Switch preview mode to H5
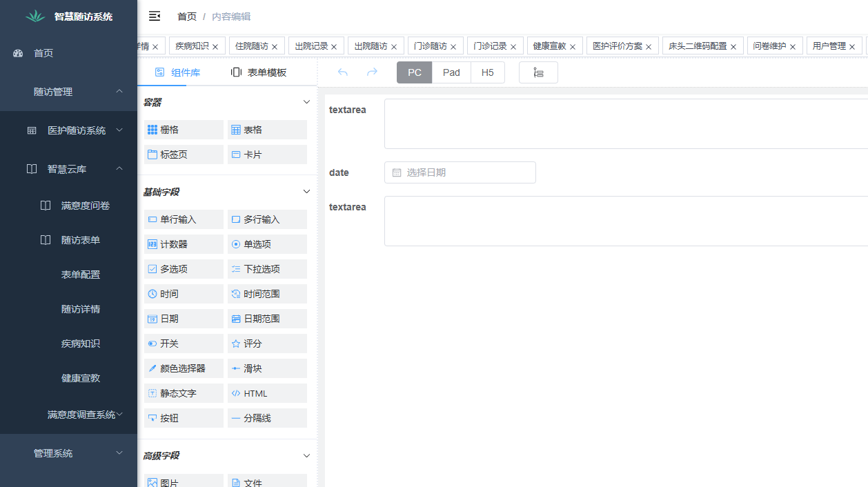Viewport: 868px width, 487px height. 488,72
